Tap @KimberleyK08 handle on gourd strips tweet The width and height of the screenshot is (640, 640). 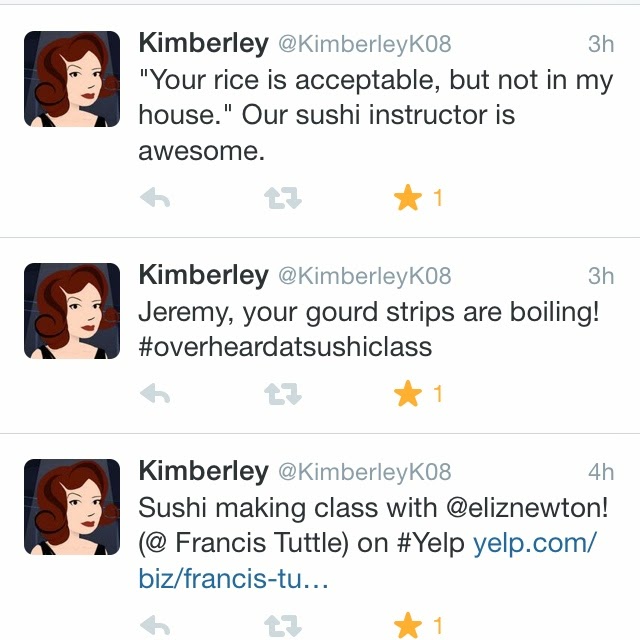click(x=364, y=276)
